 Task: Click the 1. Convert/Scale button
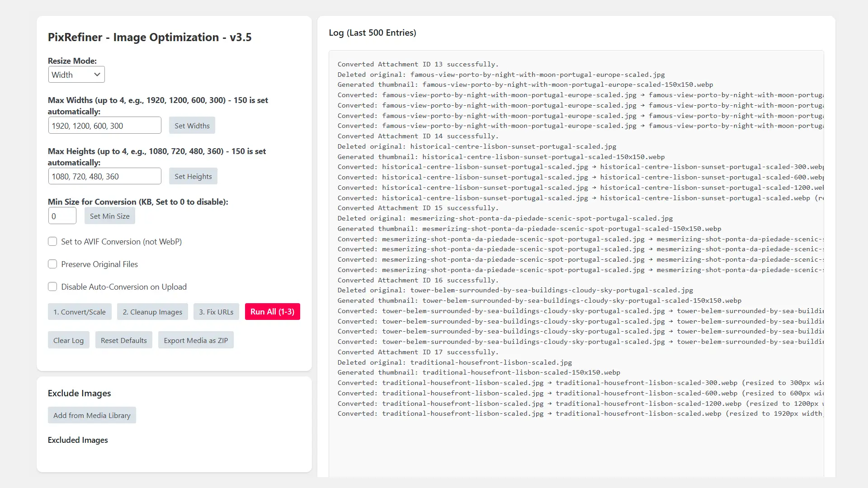pyautogui.click(x=80, y=312)
